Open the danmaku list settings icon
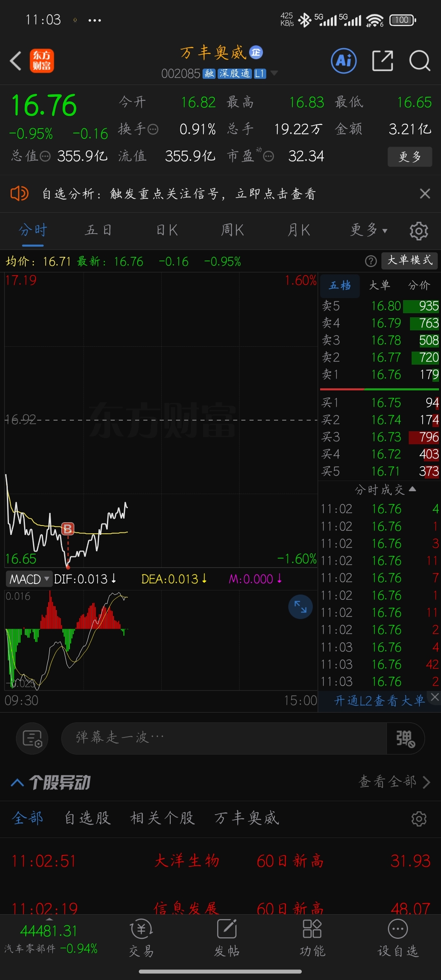This screenshot has width=441, height=980. point(32,738)
